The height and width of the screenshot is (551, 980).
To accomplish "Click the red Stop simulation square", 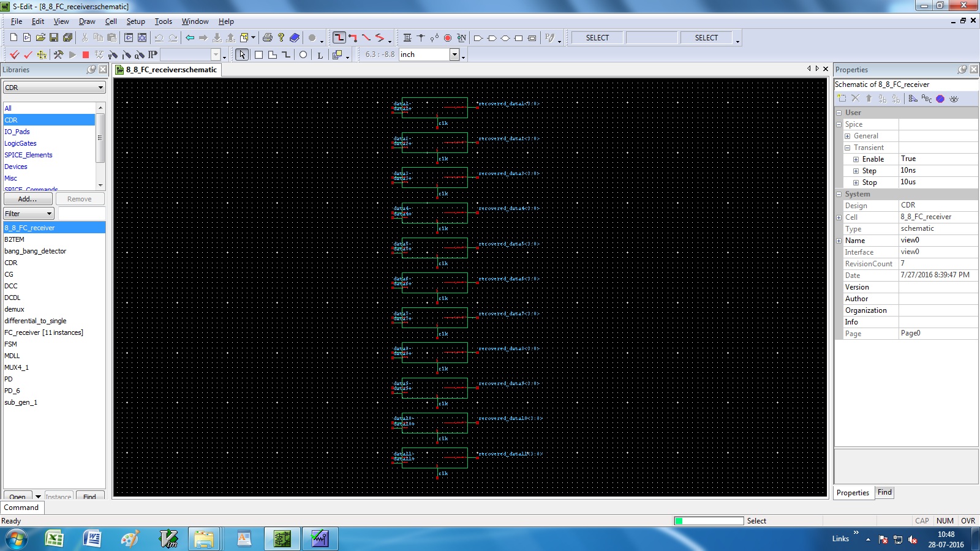I will click(86, 54).
